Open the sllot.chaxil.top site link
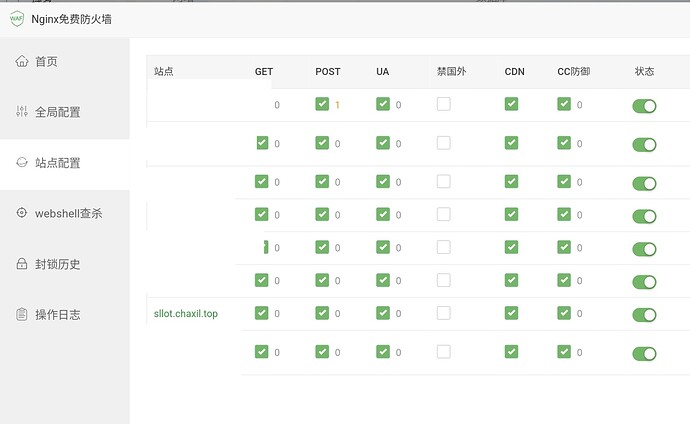The width and height of the screenshot is (690, 424). (186, 314)
